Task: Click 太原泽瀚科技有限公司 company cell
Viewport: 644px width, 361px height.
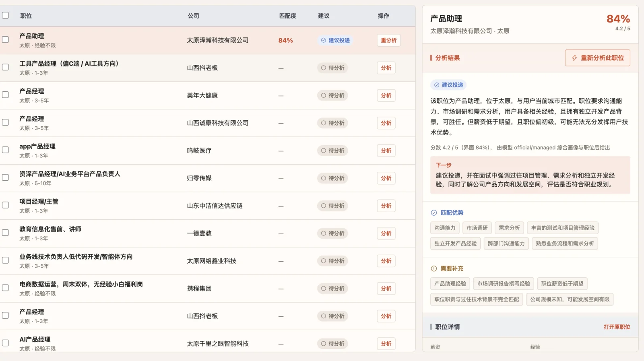Action: 217,40
